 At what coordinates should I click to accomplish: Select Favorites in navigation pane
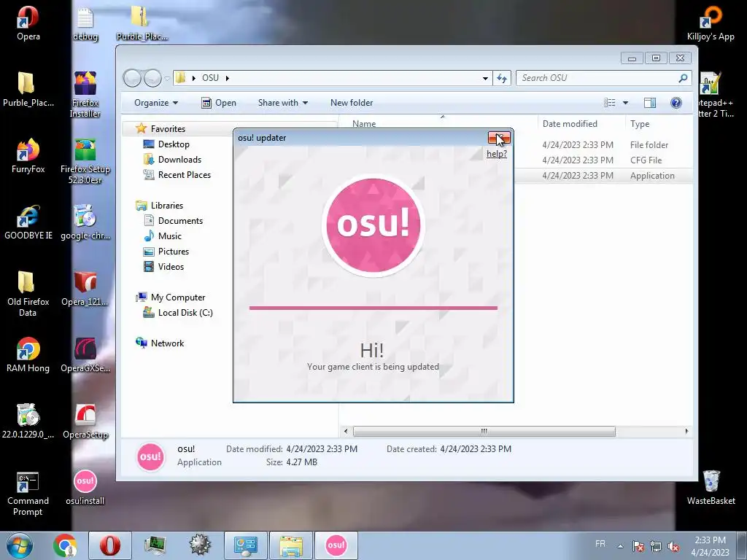tap(168, 129)
